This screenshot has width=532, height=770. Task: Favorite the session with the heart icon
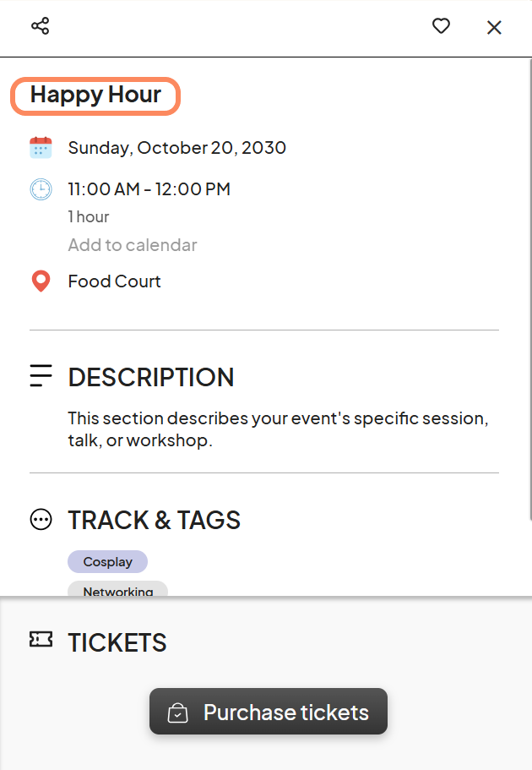(441, 26)
